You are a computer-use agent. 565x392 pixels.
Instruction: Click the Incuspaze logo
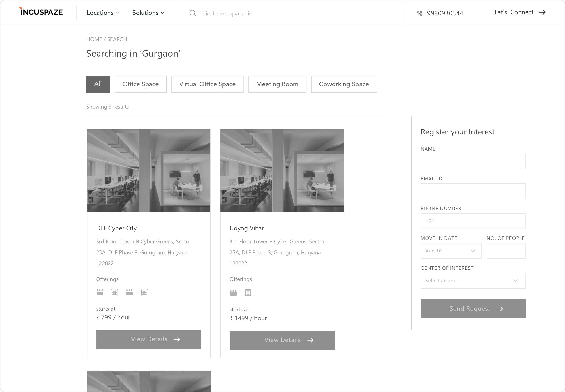[41, 12]
